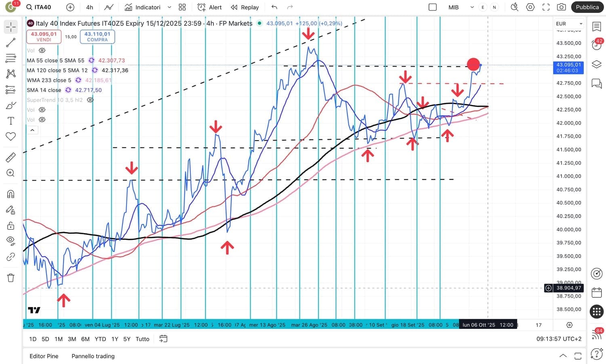Click the Pubblica publish button

tap(587, 7)
